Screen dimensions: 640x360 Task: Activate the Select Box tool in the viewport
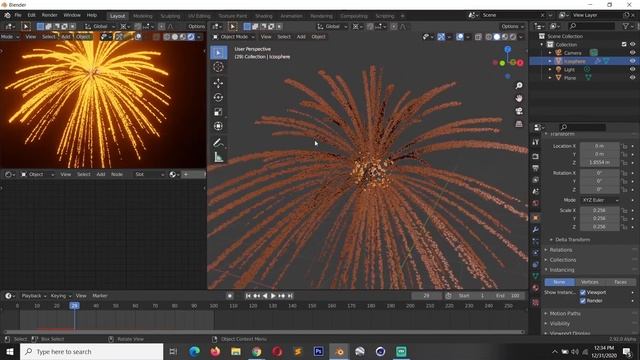pos(218,53)
